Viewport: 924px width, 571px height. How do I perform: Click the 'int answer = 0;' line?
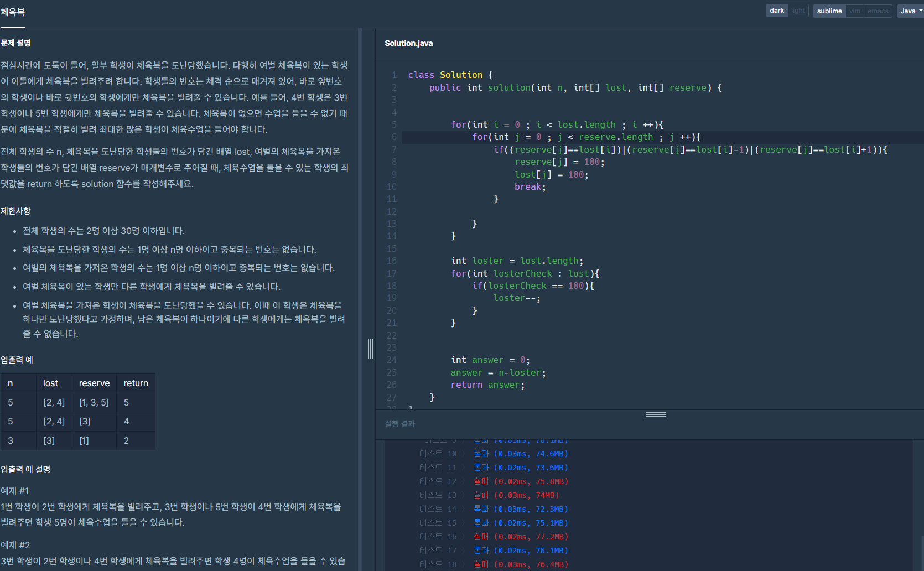[490, 360]
